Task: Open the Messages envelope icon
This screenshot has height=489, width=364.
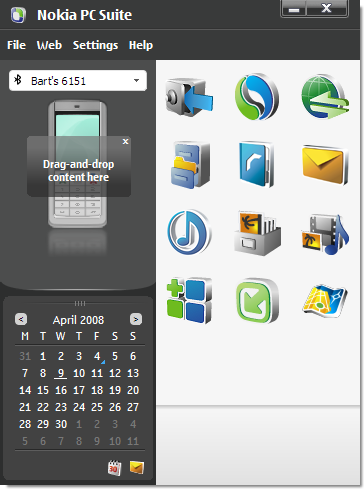Action: [325, 165]
